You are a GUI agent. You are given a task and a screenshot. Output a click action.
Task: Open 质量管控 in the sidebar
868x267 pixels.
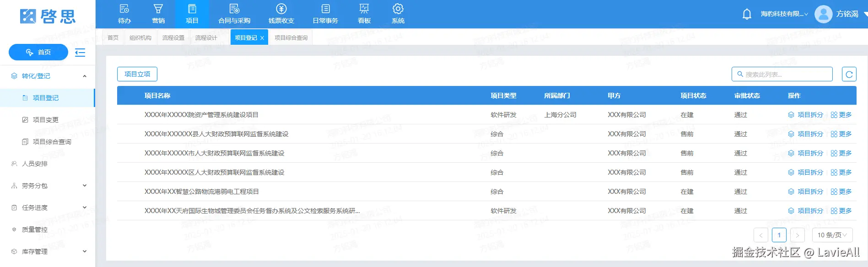pos(48,230)
